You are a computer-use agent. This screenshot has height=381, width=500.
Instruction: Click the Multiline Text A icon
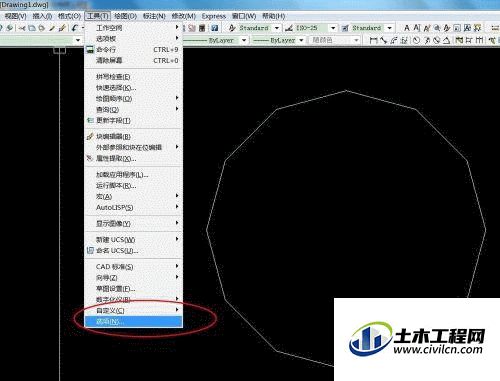tap(407, 28)
